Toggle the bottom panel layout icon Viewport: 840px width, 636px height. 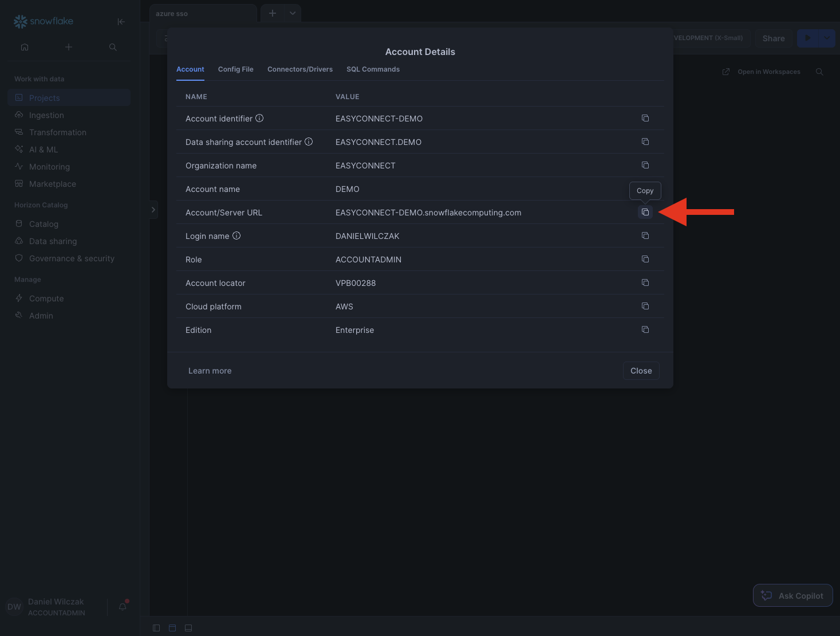click(x=188, y=628)
